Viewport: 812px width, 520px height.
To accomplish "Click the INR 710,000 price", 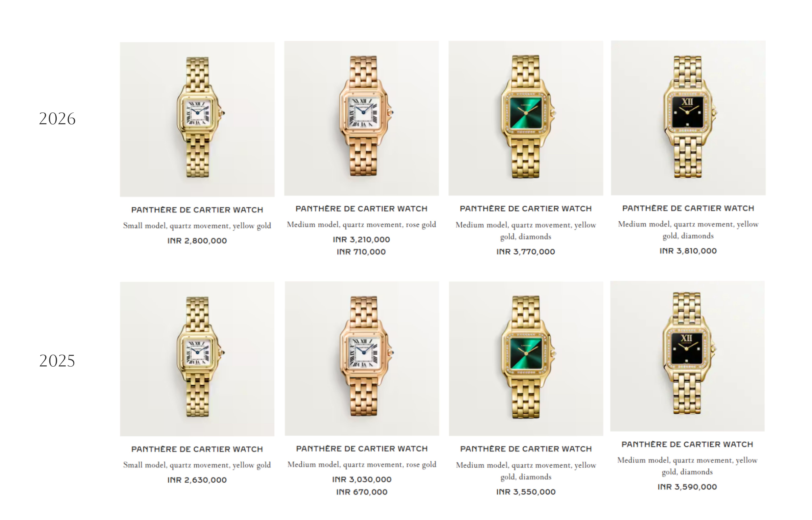I will (361, 252).
